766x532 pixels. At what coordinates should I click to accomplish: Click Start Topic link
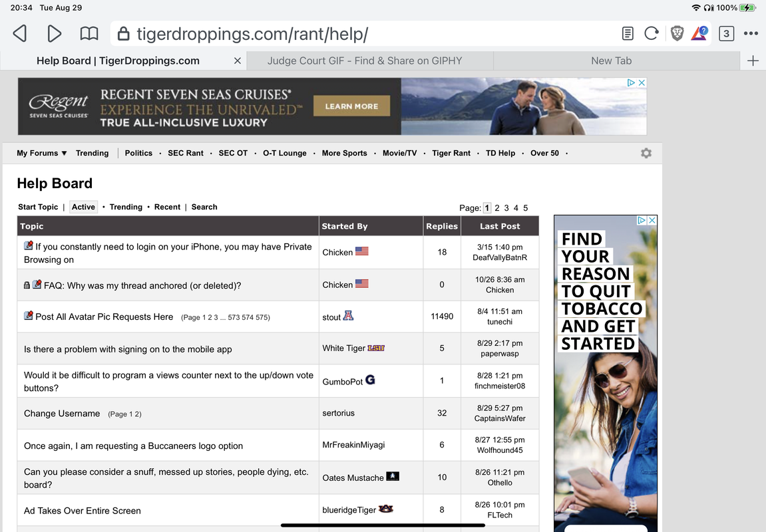(x=38, y=207)
